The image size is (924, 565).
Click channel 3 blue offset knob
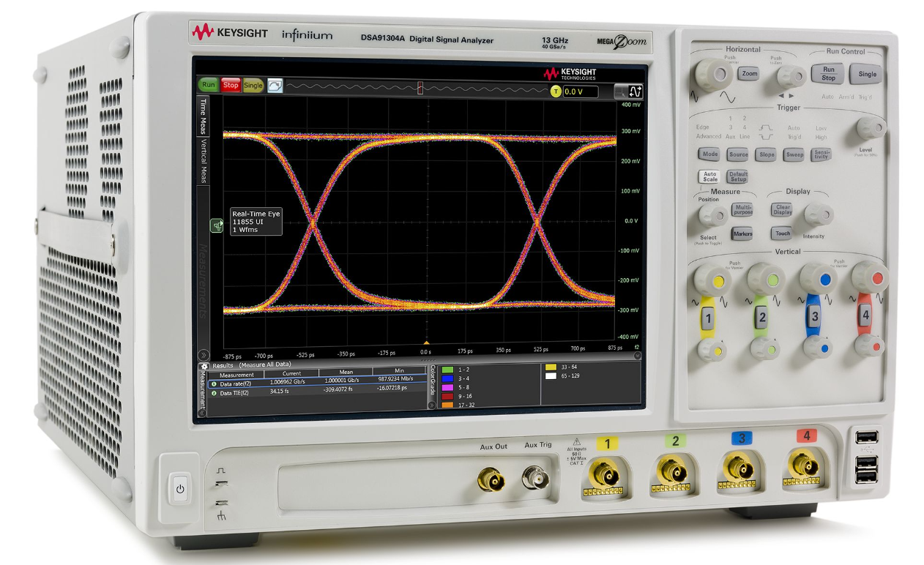(818, 346)
